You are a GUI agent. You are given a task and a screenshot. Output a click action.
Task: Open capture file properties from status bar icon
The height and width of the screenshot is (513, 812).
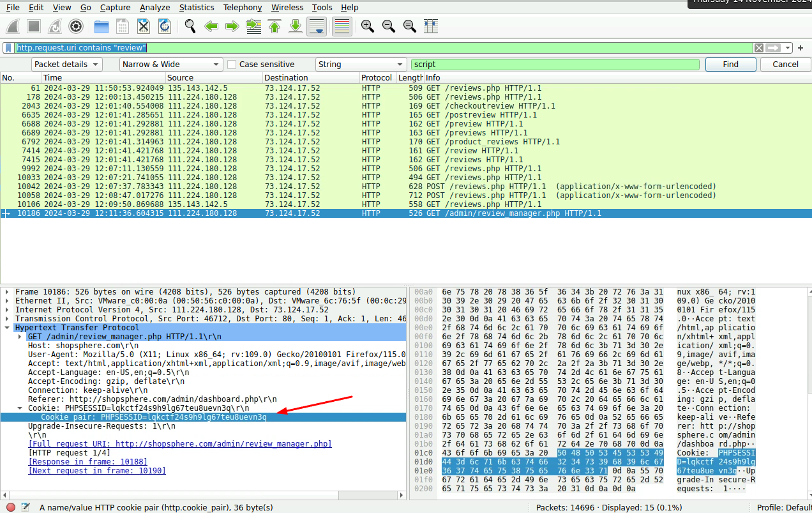click(26, 507)
